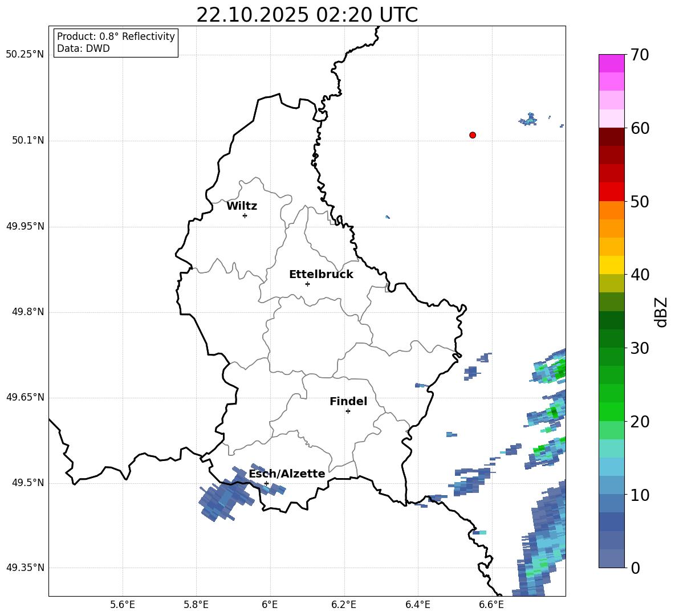
Task: Click the dark green colorbar segment above 30
Action: pyautogui.click(x=611, y=338)
